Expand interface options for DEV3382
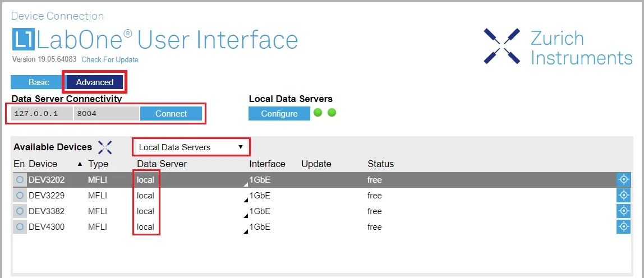 click(246, 216)
